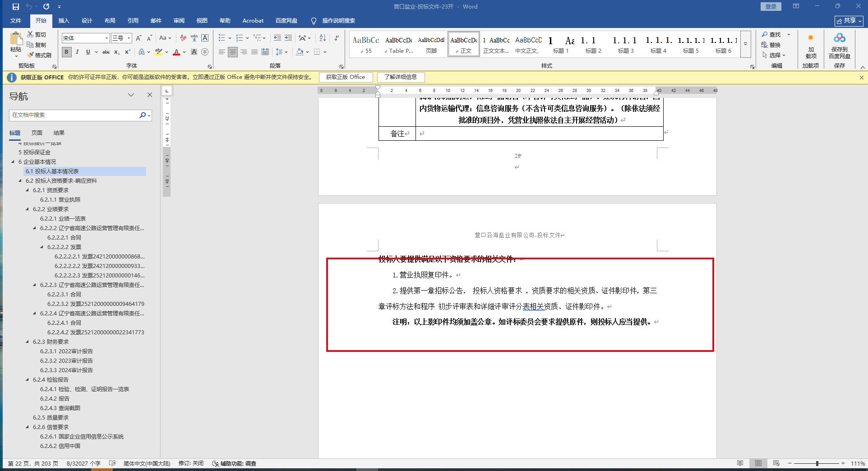Click the multilevel list icon
The height and width of the screenshot is (471, 868).
[x=257, y=38]
